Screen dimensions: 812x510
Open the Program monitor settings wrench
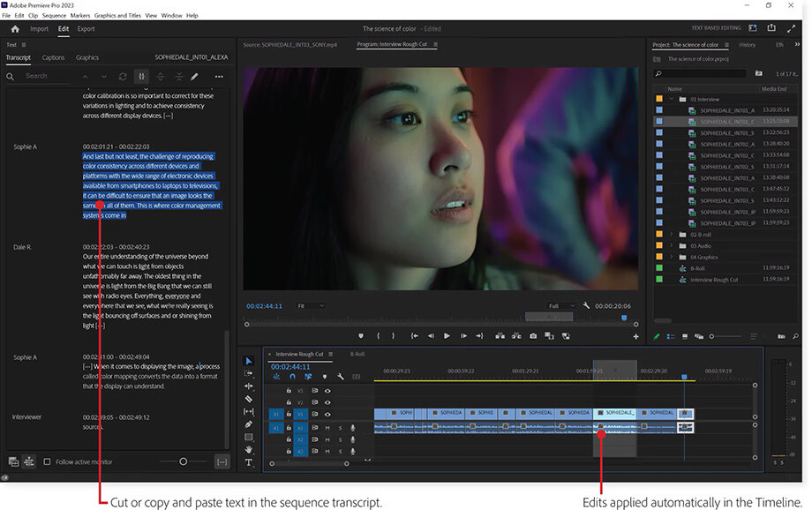pyautogui.click(x=586, y=305)
